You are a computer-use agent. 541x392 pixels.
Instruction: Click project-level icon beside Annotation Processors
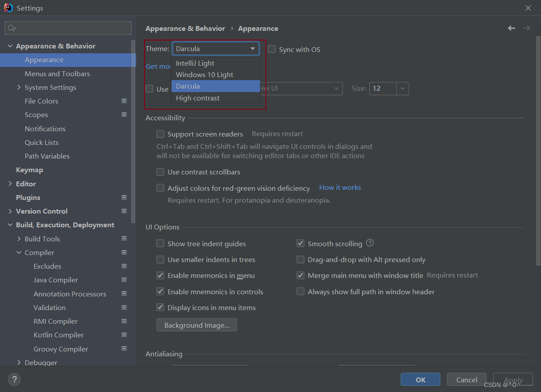pos(124,294)
